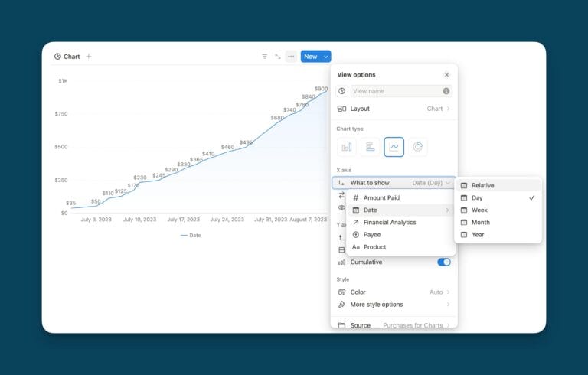Expand the What to show dropdown
Viewport: 588px width, 375px height.
point(394,183)
